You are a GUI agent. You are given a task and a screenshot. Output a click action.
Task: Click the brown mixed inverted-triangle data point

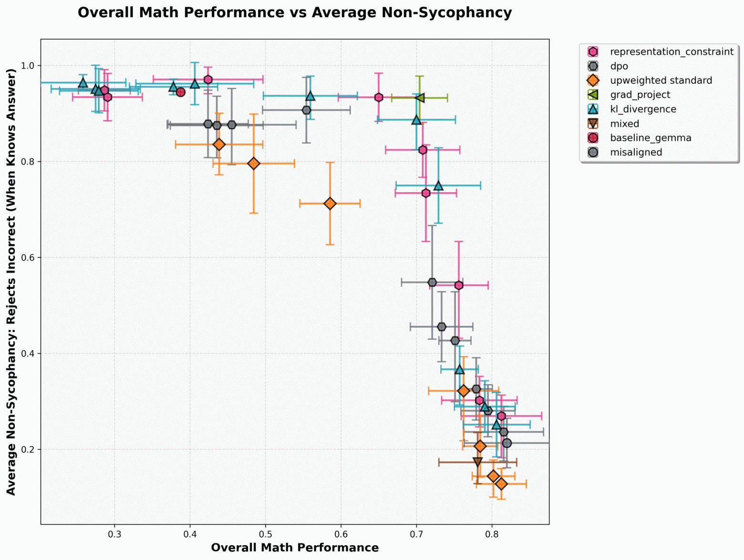point(477,462)
